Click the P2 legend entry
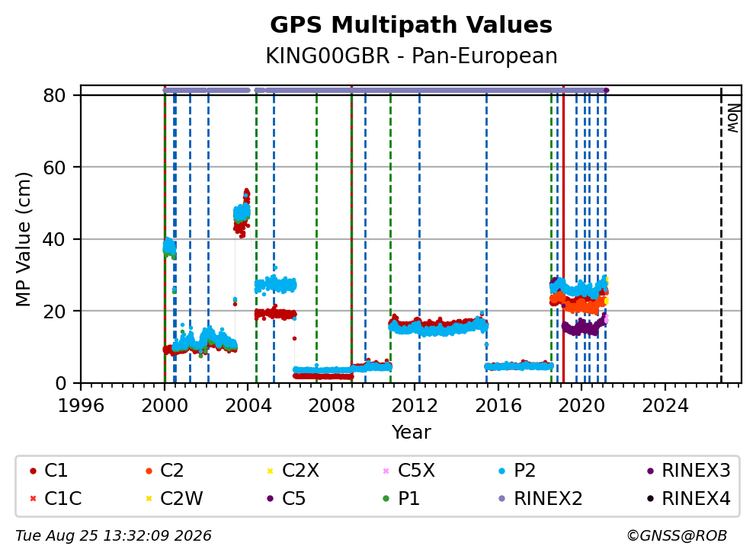The image size is (756, 559). click(x=517, y=471)
